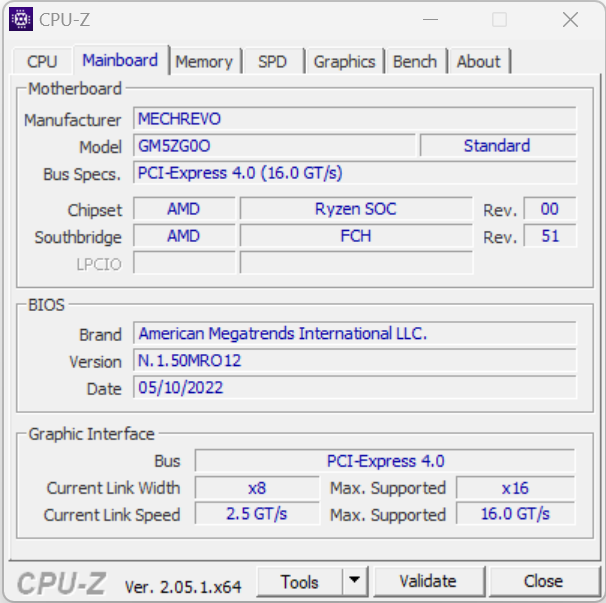
Task: Click the Max. Supported speed 16.0 GT/s value
Action: pyautogui.click(x=515, y=514)
